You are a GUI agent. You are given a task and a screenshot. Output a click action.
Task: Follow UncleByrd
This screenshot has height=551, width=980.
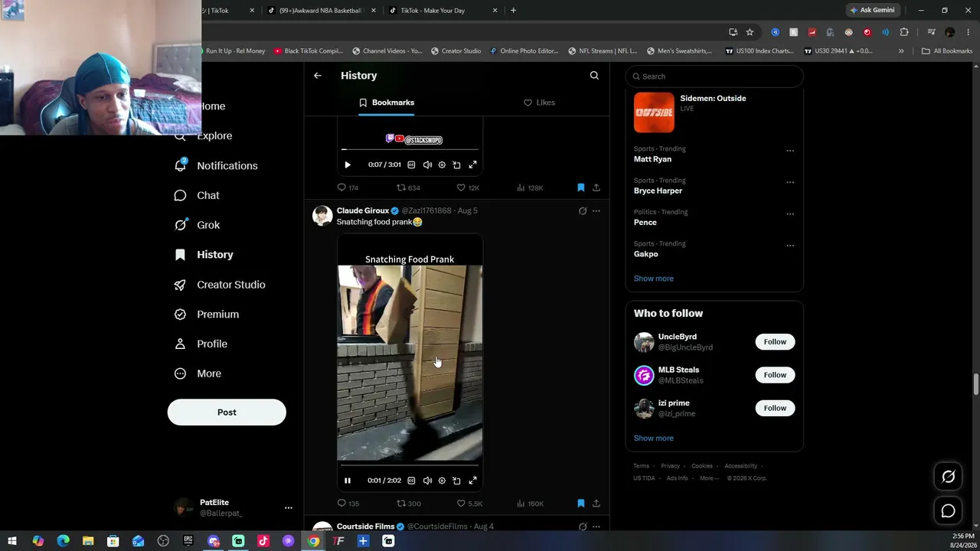(775, 342)
